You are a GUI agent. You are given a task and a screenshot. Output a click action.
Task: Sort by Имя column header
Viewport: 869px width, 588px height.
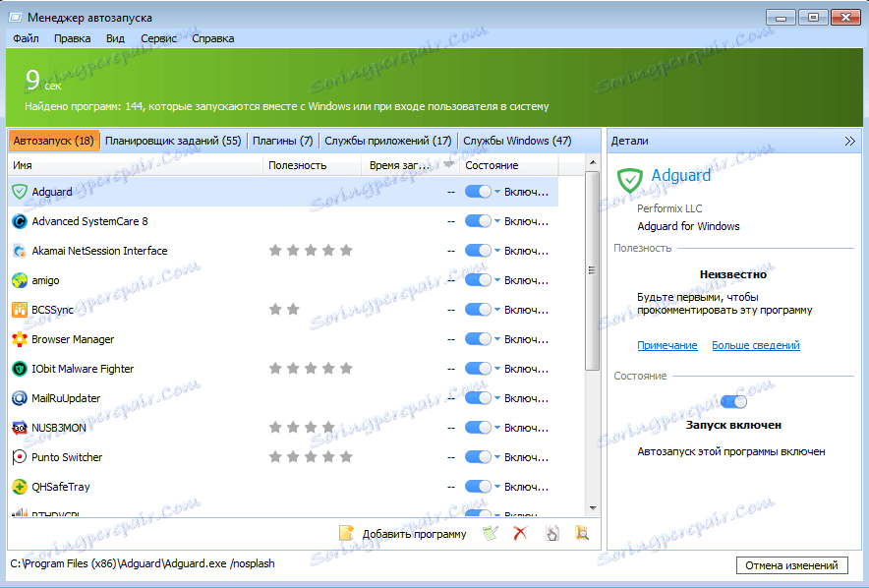coord(136,165)
